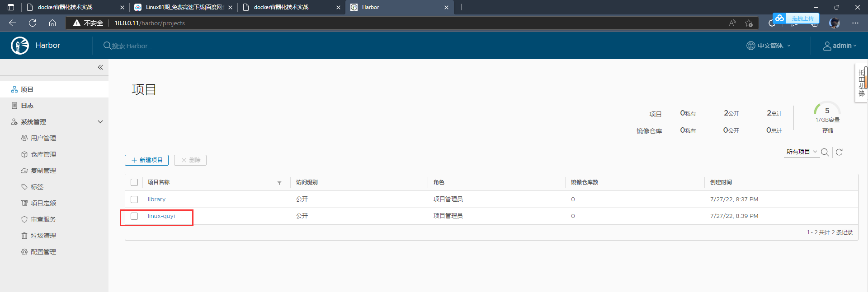Image resolution: width=868 pixels, height=292 pixels.
Task: Open the linux-quyi project link
Action: 161,216
